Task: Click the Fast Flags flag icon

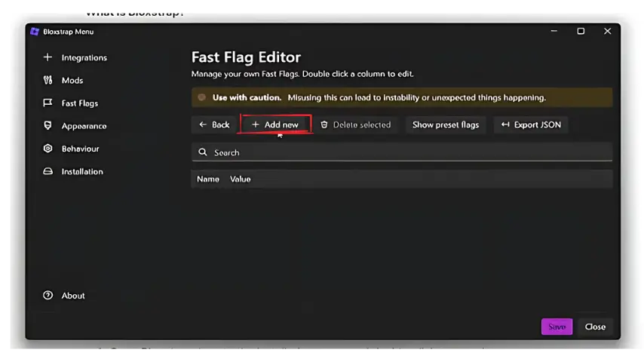Action: [x=48, y=103]
